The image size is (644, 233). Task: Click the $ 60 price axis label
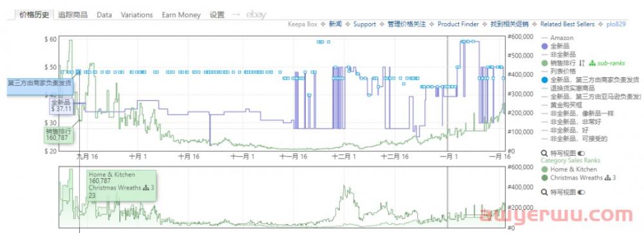50,39
